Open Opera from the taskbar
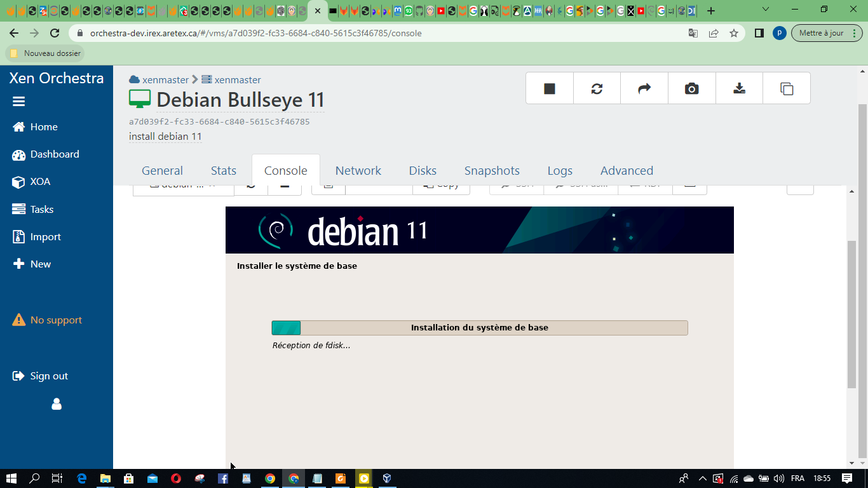868x488 pixels. point(176,478)
